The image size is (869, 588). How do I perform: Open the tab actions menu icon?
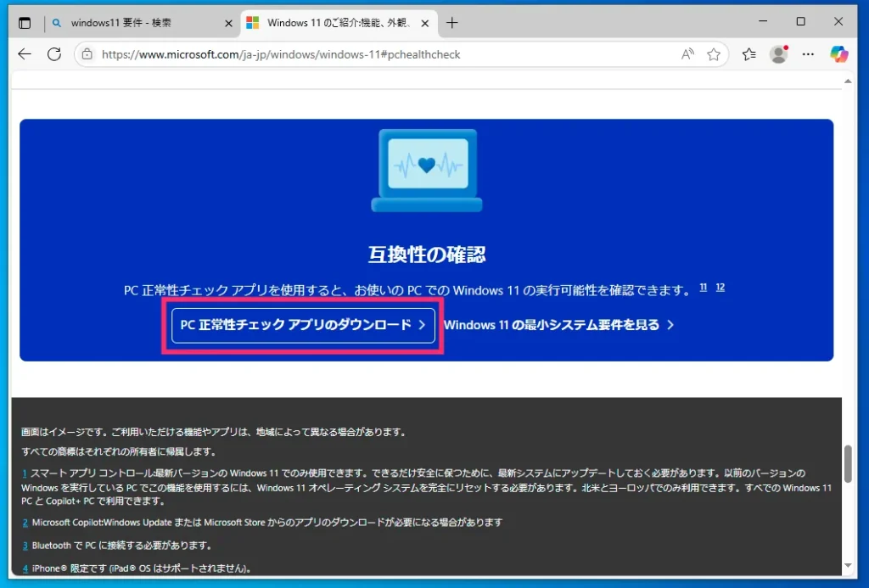(x=25, y=23)
